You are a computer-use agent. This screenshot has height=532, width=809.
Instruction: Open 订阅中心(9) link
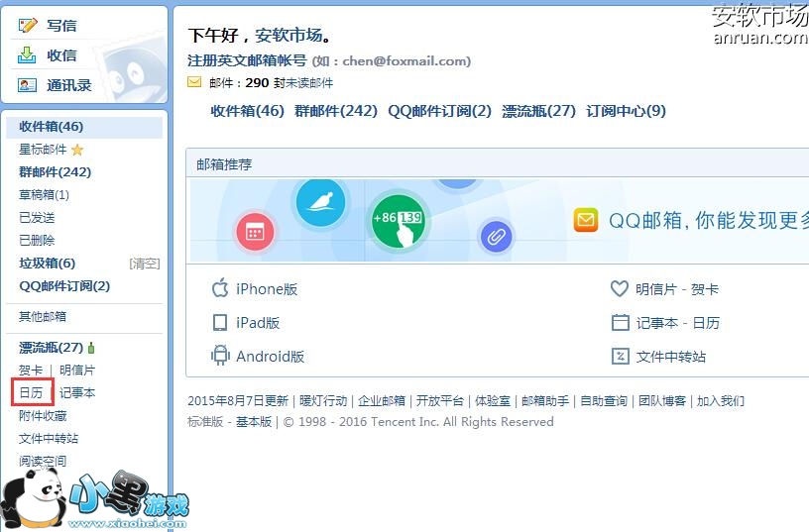coord(626,111)
